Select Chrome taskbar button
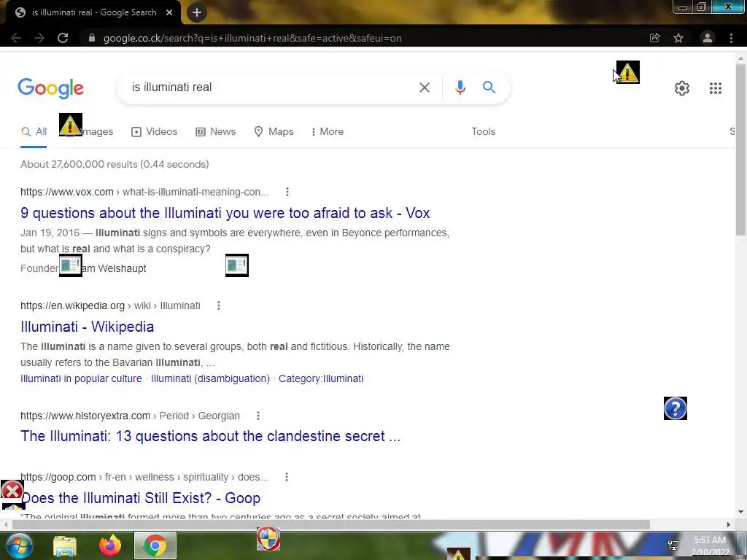Image resolution: width=747 pixels, height=560 pixels. (x=155, y=545)
